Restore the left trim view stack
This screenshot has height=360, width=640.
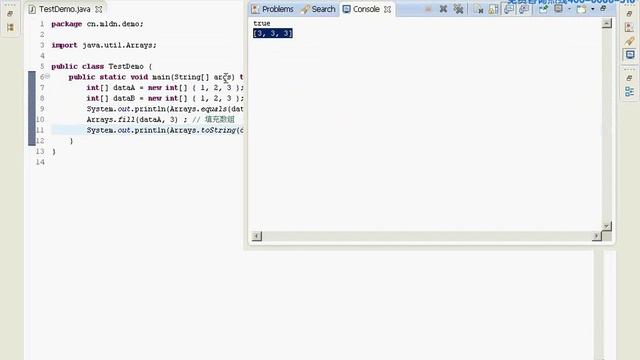point(10,13)
